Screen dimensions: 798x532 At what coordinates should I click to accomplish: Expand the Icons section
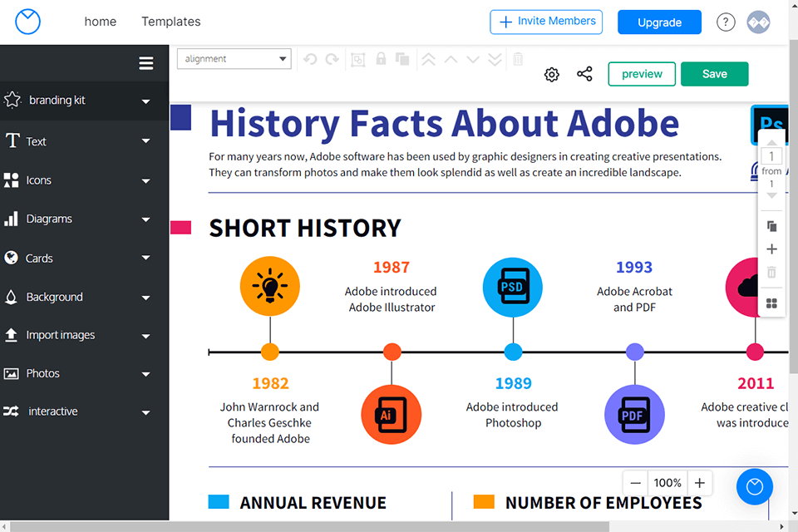(x=84, y=180)
